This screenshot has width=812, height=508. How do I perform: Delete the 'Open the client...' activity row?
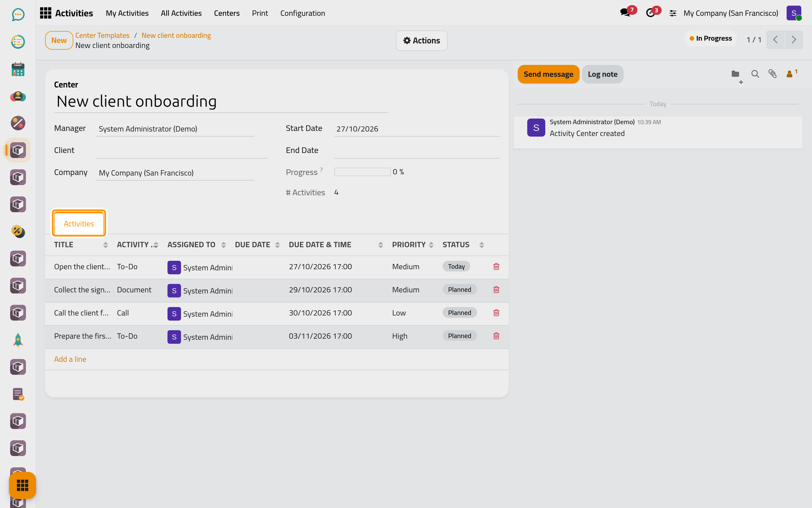click(496, 267)
